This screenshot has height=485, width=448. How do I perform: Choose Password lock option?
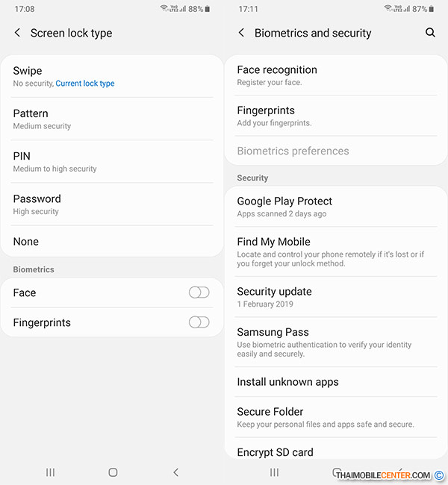[x=112, y=204]
